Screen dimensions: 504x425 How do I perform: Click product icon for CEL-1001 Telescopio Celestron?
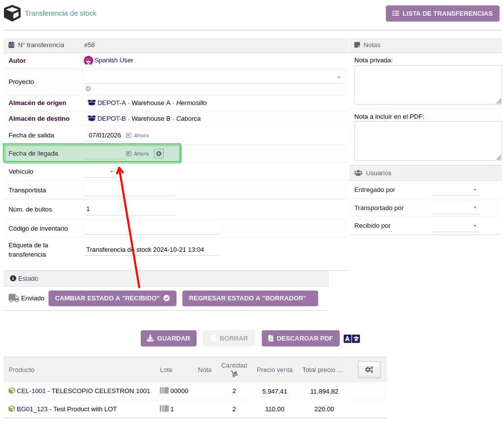pos(12,391)
